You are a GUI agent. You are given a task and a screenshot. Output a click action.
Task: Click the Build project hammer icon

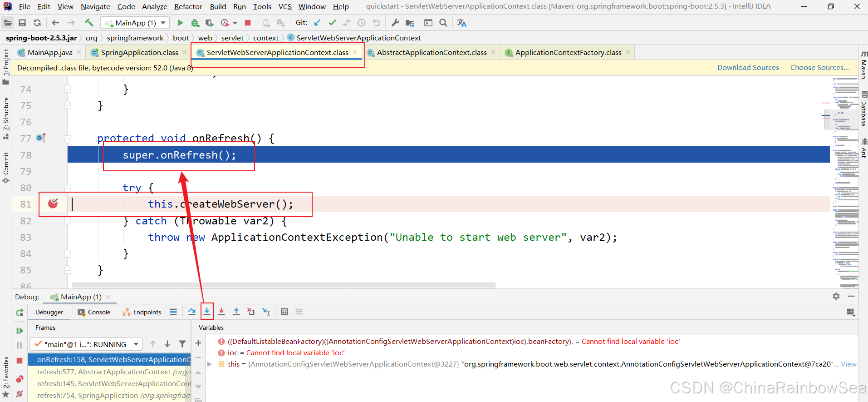pos(89,23)
